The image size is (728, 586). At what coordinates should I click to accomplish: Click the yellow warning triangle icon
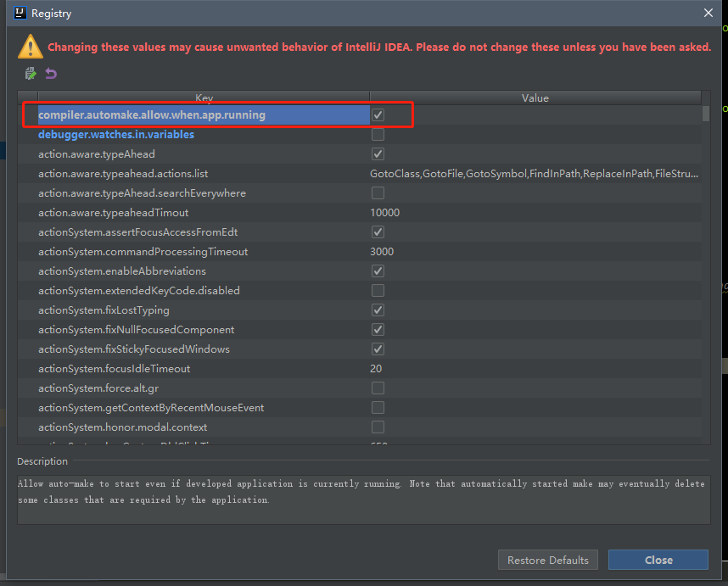click(31, 47)
